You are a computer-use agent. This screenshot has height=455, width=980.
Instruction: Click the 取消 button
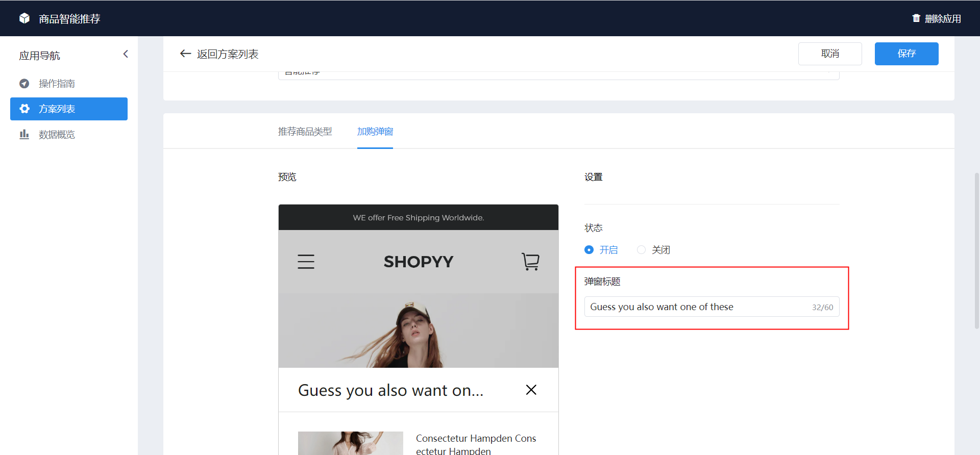(830, 54)
